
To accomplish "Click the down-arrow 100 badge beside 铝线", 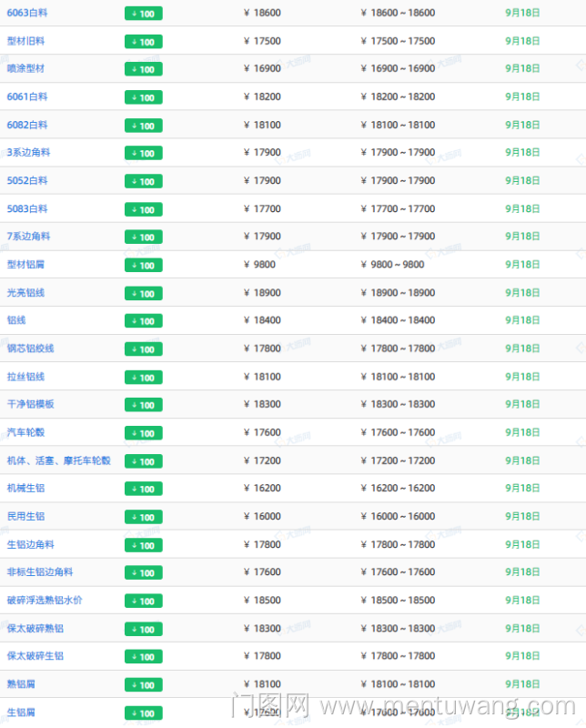I will (x=143, y=321).
